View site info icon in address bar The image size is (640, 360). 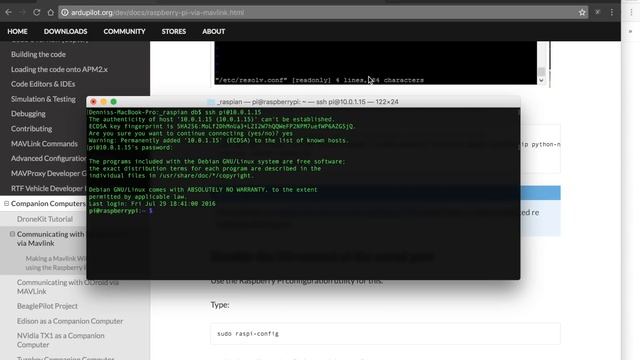(64, 13)
